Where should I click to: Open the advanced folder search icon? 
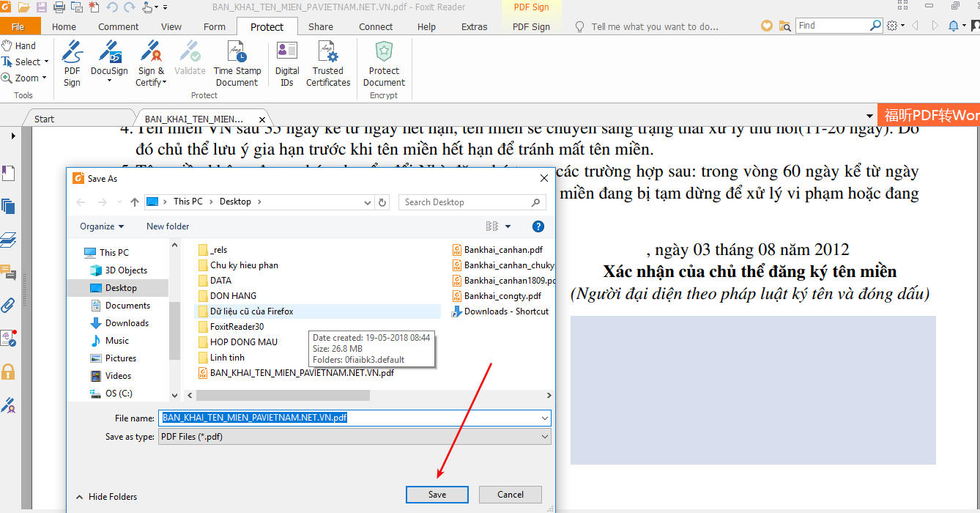coord(784,26)
